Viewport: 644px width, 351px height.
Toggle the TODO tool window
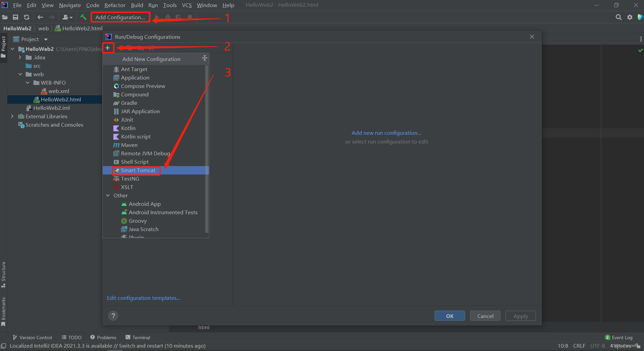pyautogui.click(x=71, y=337)
